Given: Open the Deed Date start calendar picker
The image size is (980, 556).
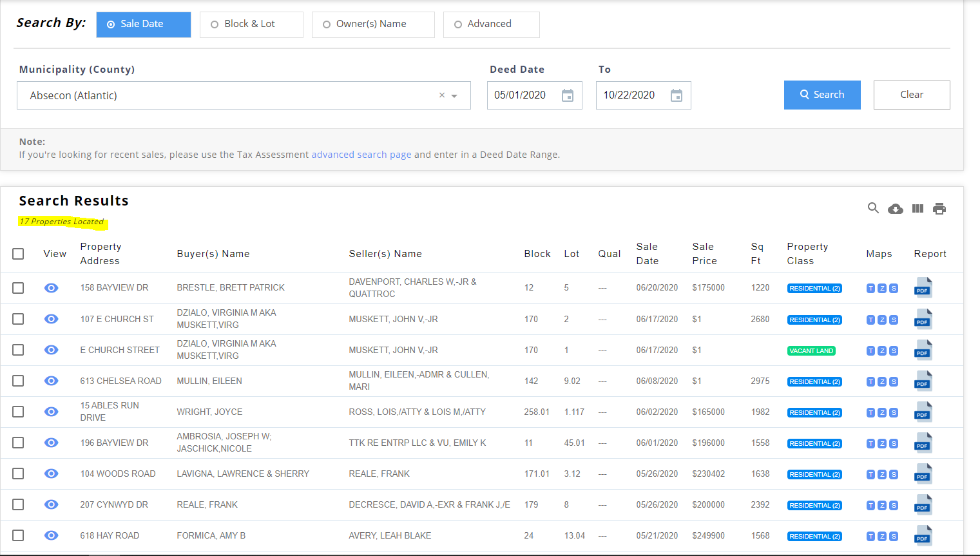Looking at the screenshot, I should point(568,95).
